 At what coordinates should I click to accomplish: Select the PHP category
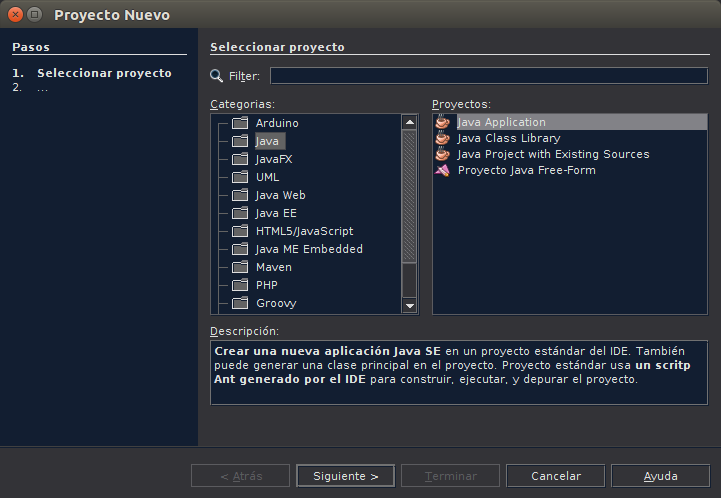pos(267,285)
